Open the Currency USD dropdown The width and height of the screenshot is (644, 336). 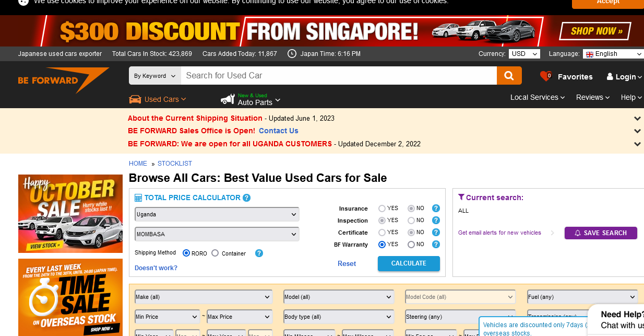[524, 54]
